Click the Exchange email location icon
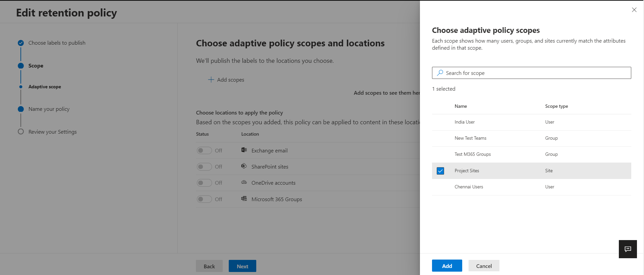644x275 pixels. (x=244, y=150)
